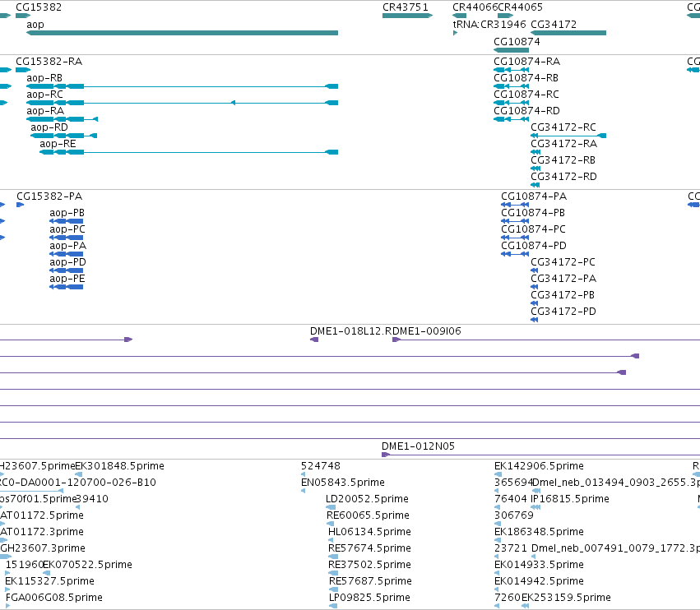Click the AT01172.3prime EST label
700x610 pixels.
42,533
